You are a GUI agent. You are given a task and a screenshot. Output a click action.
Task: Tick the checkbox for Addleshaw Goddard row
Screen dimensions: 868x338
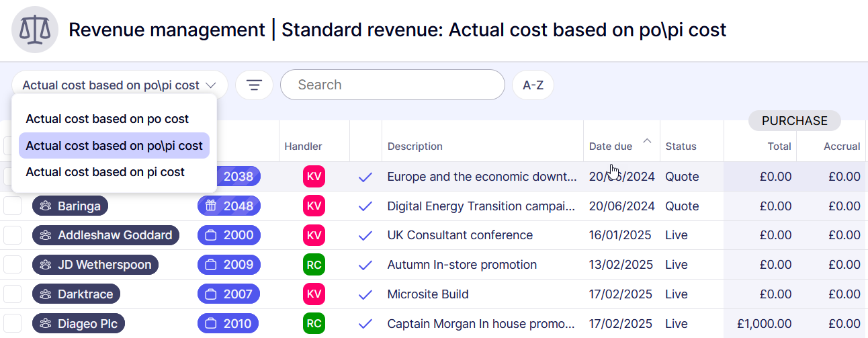pyautogui.click(x=13, y=235)
